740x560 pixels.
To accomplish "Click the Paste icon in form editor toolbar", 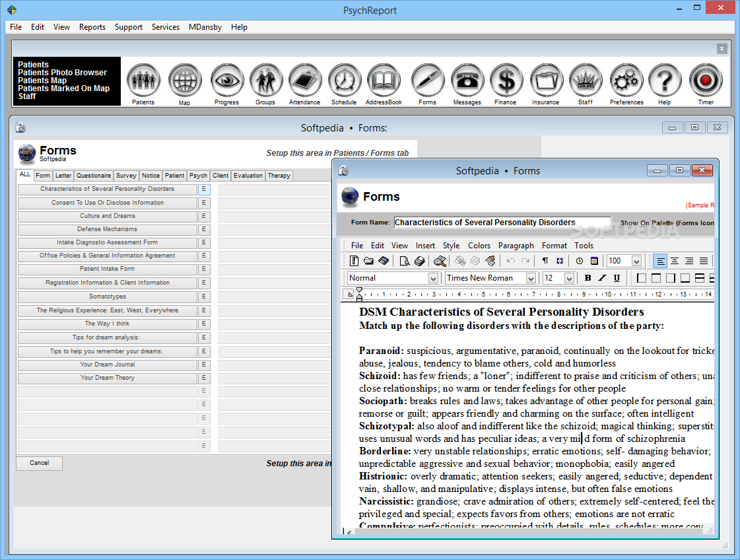I will click(490, 261).
